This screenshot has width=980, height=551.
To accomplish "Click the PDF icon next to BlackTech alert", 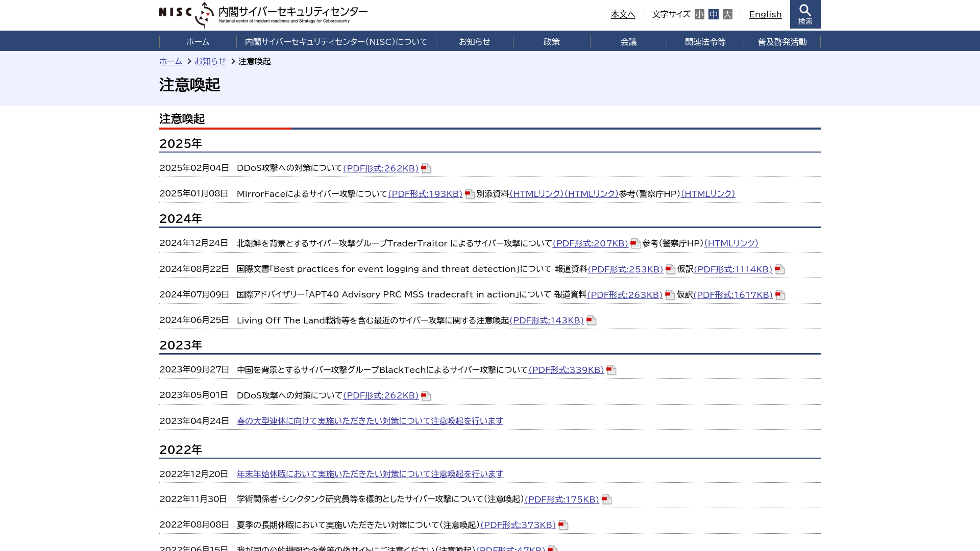I will pyautogui.click(x=611, y=369).
